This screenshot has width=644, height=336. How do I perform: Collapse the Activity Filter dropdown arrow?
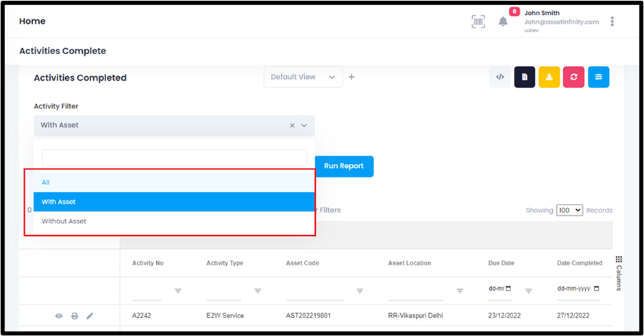304,125
